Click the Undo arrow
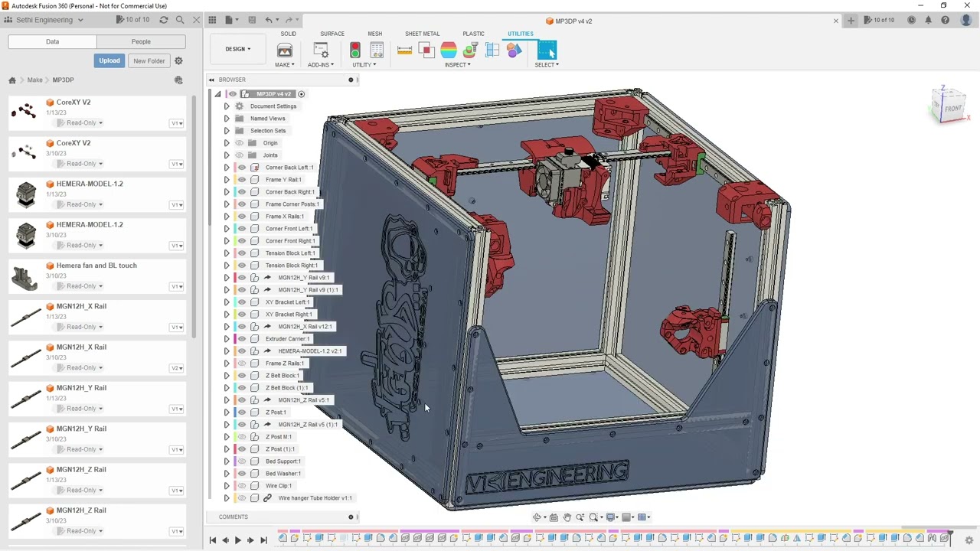 (x=269, y=20)
